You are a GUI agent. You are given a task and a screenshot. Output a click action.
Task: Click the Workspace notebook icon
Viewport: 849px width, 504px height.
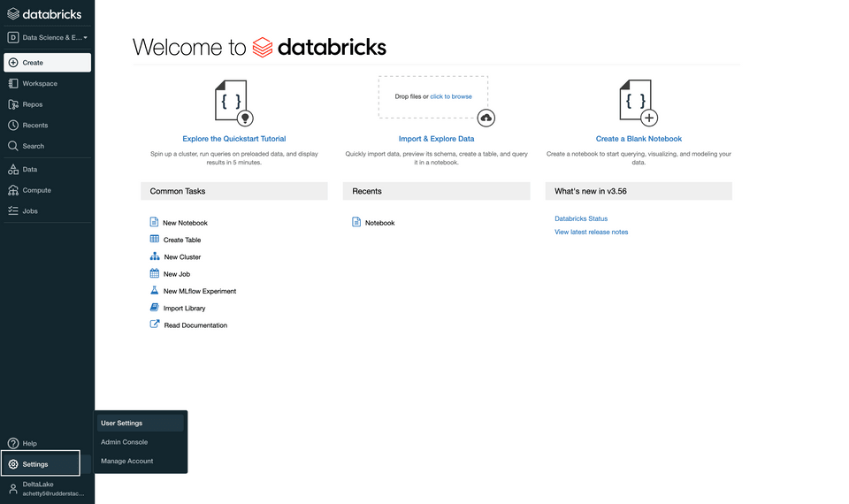pyautogui.click(x=13, y=83)
